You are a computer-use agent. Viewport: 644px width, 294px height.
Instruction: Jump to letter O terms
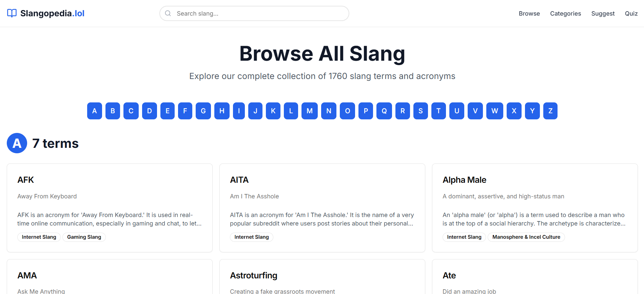(x=347, y=111)
